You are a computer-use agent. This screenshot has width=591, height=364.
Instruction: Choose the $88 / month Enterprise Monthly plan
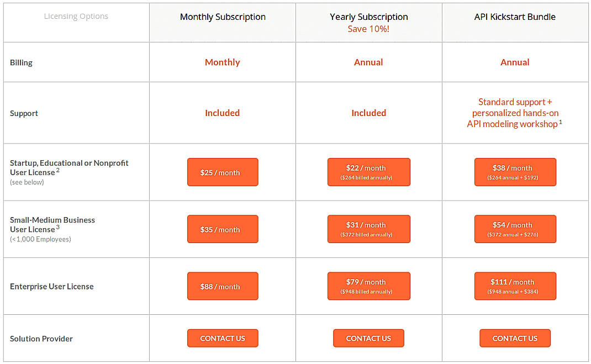coord(223,286)
